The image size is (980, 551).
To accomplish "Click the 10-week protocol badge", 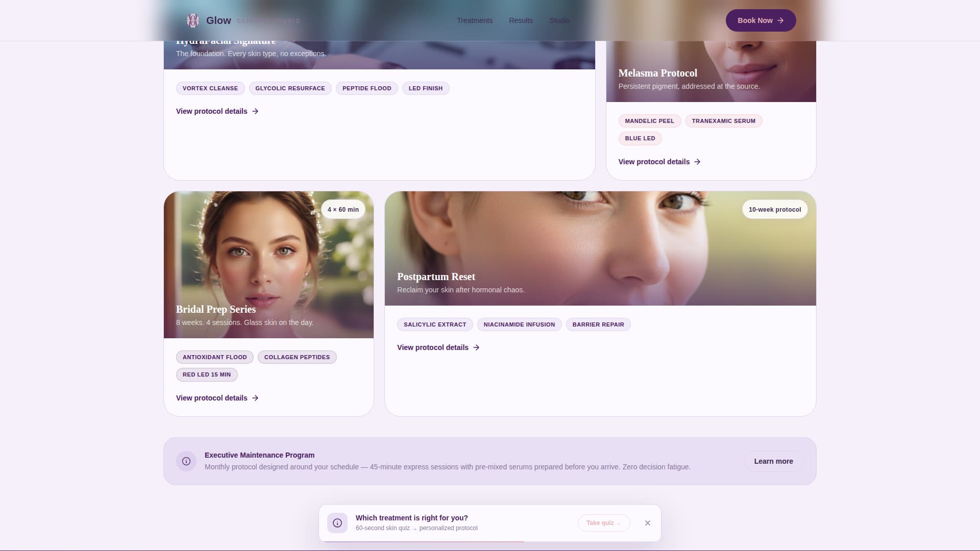I will click(774, 210).
